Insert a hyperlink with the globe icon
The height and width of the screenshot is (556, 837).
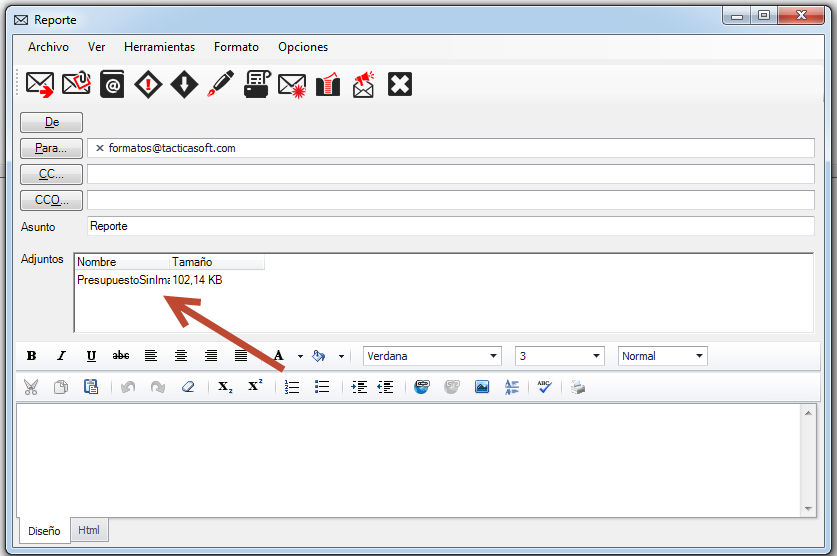point(422,387)
